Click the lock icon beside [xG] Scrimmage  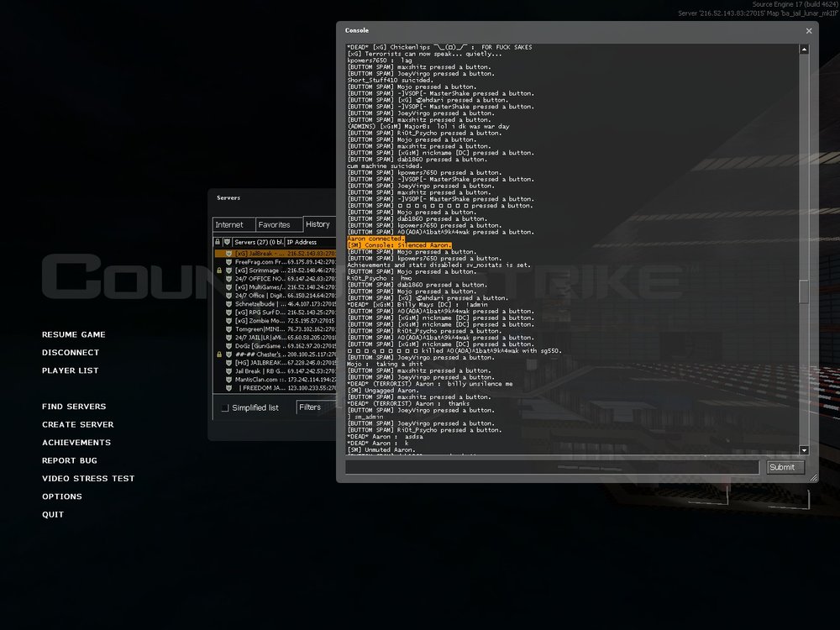(219, 270)
